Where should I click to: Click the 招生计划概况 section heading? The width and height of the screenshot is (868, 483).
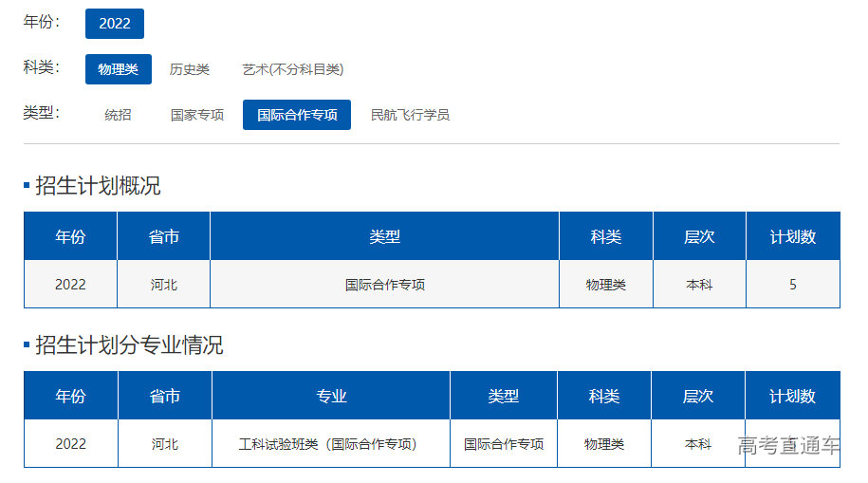pyautogui.click(x=98, y=186)
